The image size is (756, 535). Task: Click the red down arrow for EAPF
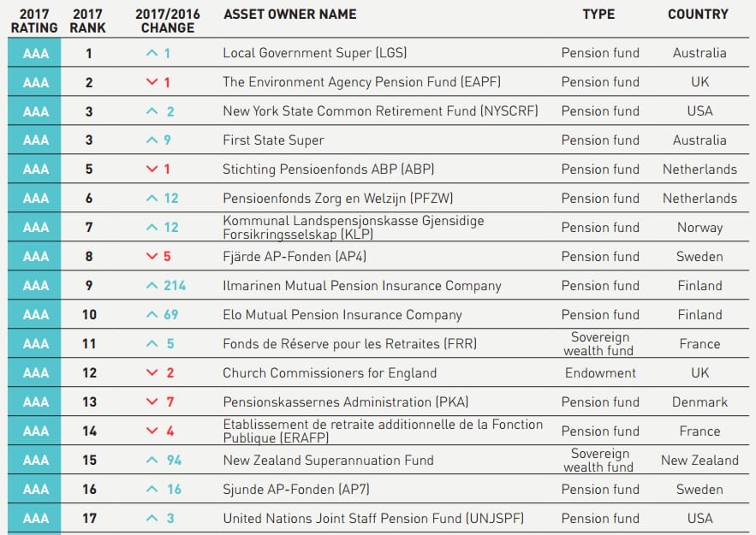(152, 82)
